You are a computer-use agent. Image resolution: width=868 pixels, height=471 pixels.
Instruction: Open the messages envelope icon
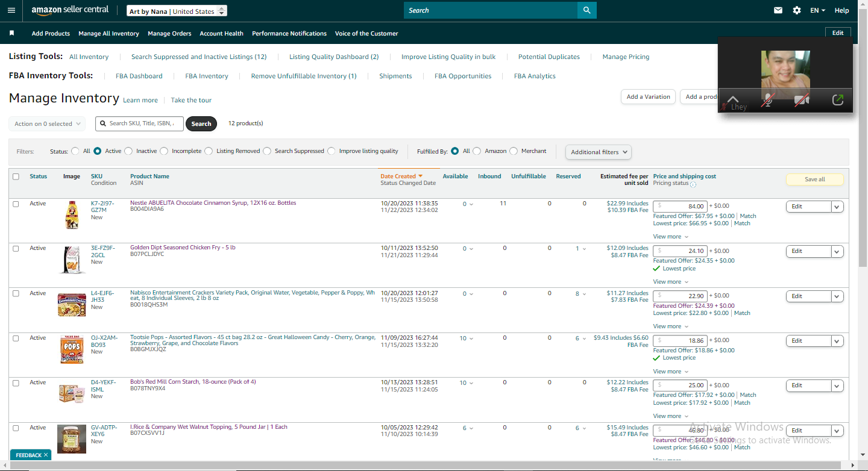point(778,10)
